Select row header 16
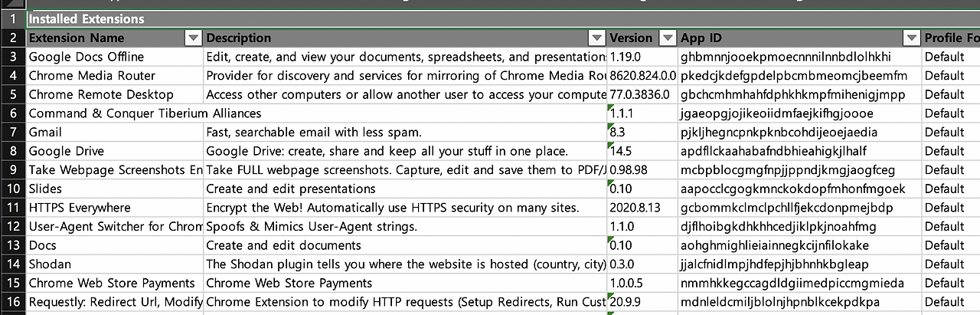The height and width of the screenshot is (315, 980). [13, 302]
